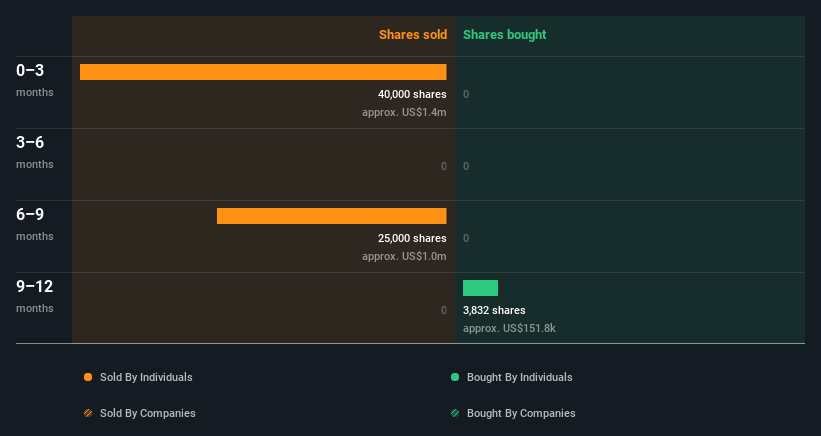
Task: Click the striped Bought By Companies legend icon
Action: tap(455, 413)
